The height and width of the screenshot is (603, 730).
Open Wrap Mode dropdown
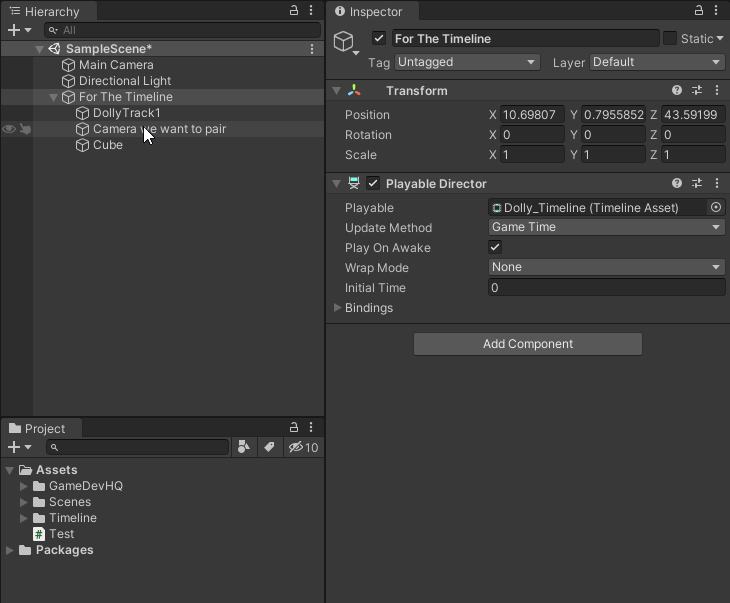coord(607,267)
